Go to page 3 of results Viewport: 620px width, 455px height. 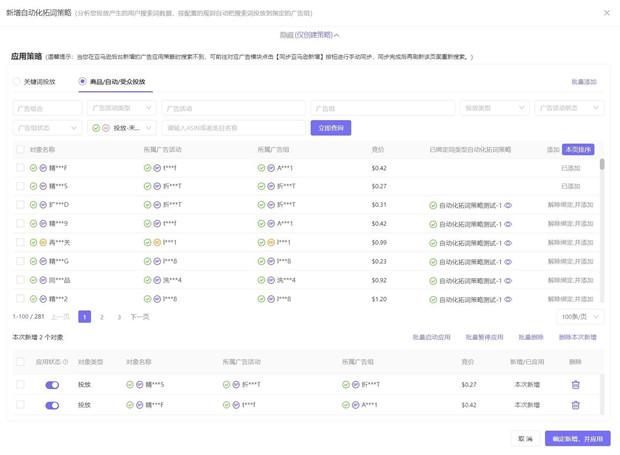click(x=119, y=317)
